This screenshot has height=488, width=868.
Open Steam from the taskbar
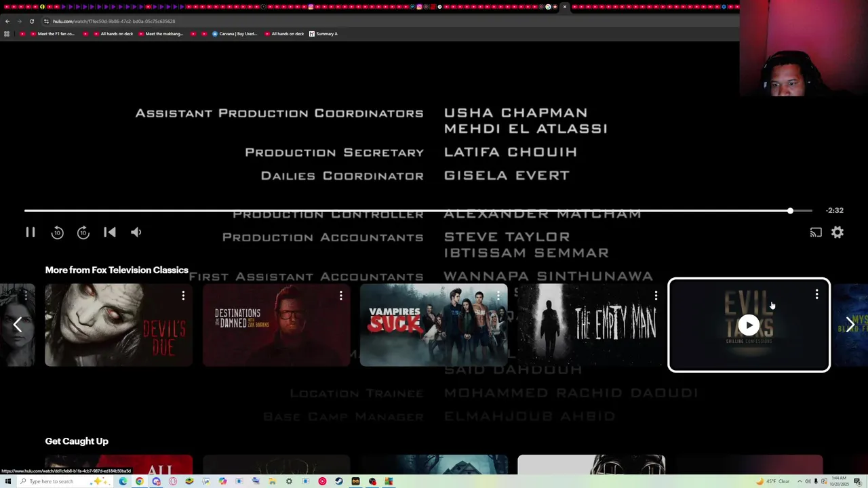point(338,481)
